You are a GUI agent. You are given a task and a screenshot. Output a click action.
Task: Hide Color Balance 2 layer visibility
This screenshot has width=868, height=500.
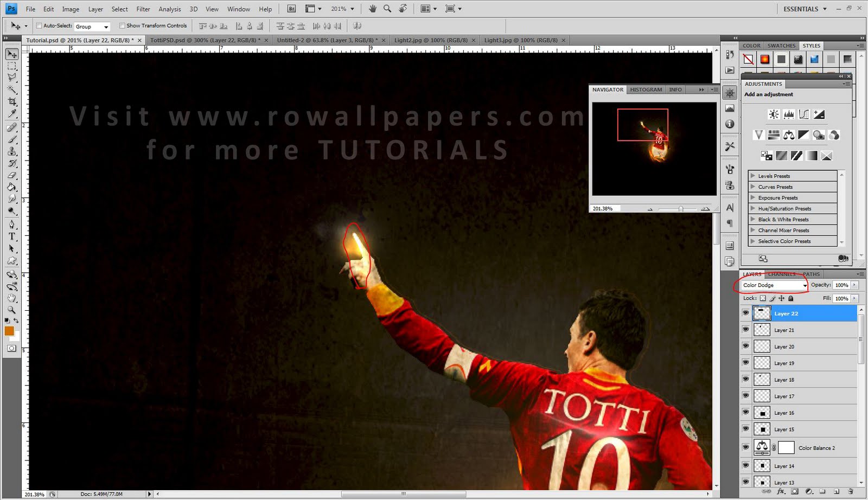(745, 447)
